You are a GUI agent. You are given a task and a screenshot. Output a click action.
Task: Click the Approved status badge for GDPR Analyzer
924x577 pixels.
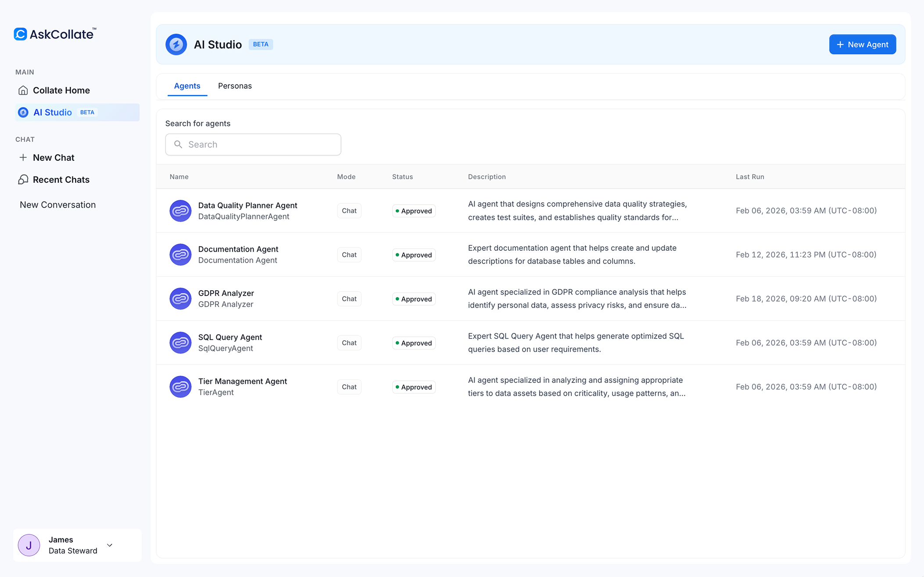pos(414,299)
